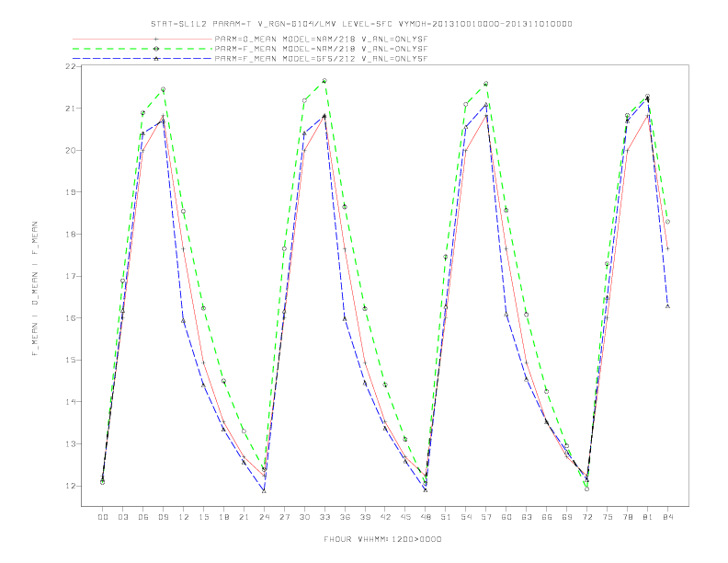Image resolution: width=728 pixels, height=563 pixels.
Task: Select the legend entry PARM=O_MEAN MODEL=NAM/218
Action: (x=321, y=39)
